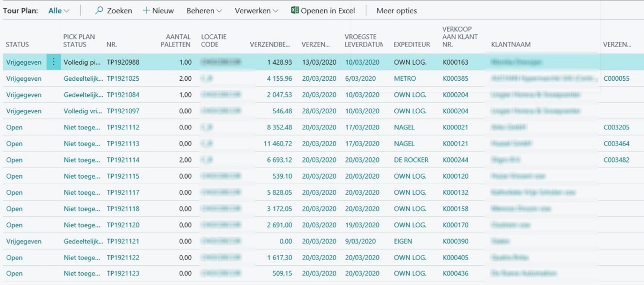Click the Vroegste Leverdatum column header
This screenshot has height=285, width=644.
pyautogui.click(x=363, y=40)
